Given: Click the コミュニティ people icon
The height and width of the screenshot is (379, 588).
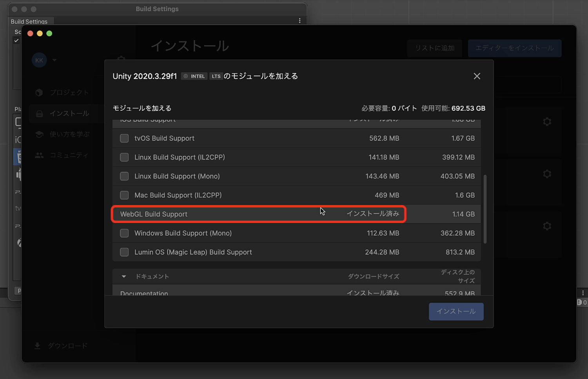Looking at the screenshot, I should pyautogui.click(x=39, y=155).
